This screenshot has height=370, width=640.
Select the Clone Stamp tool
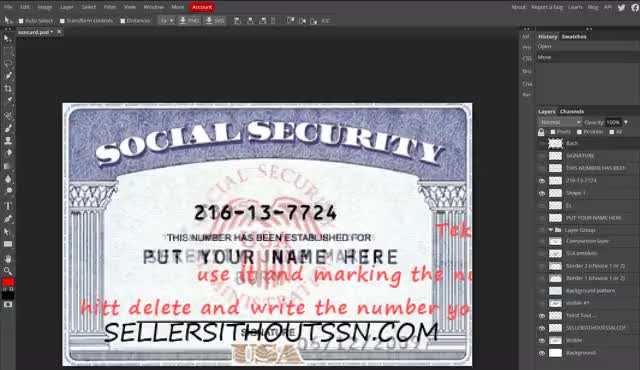[8, 141]
